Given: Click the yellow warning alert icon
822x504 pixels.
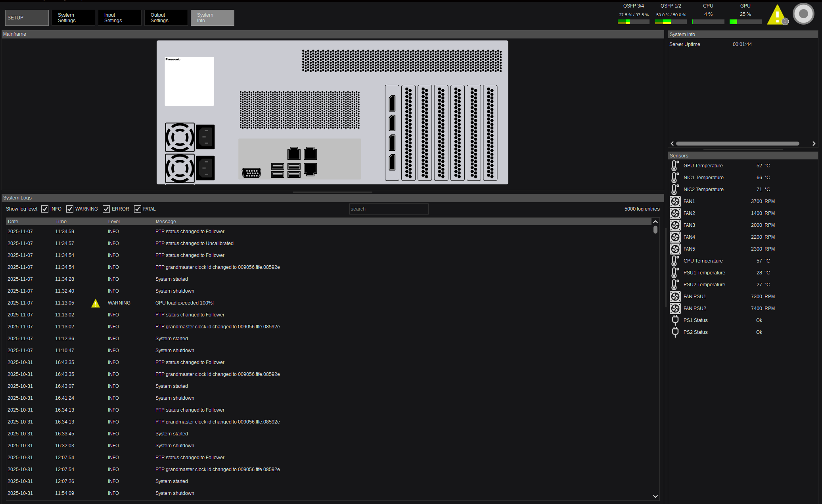Looking at the screenshot, I should [x=776, y=16].
